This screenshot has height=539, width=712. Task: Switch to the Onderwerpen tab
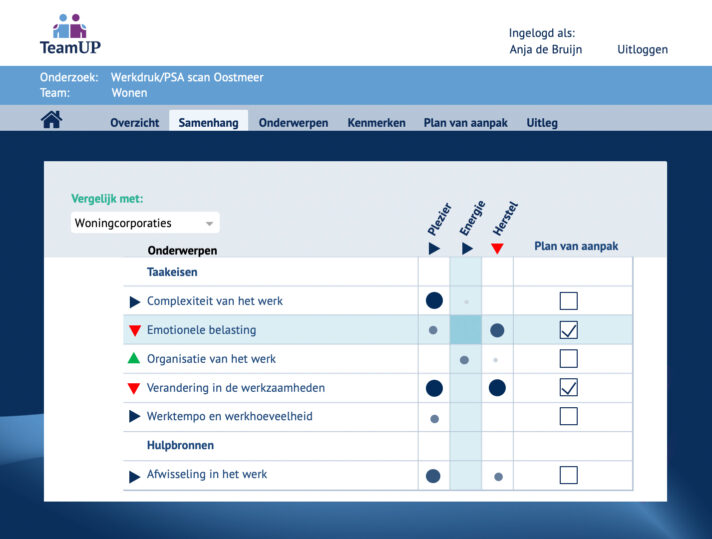293,123
